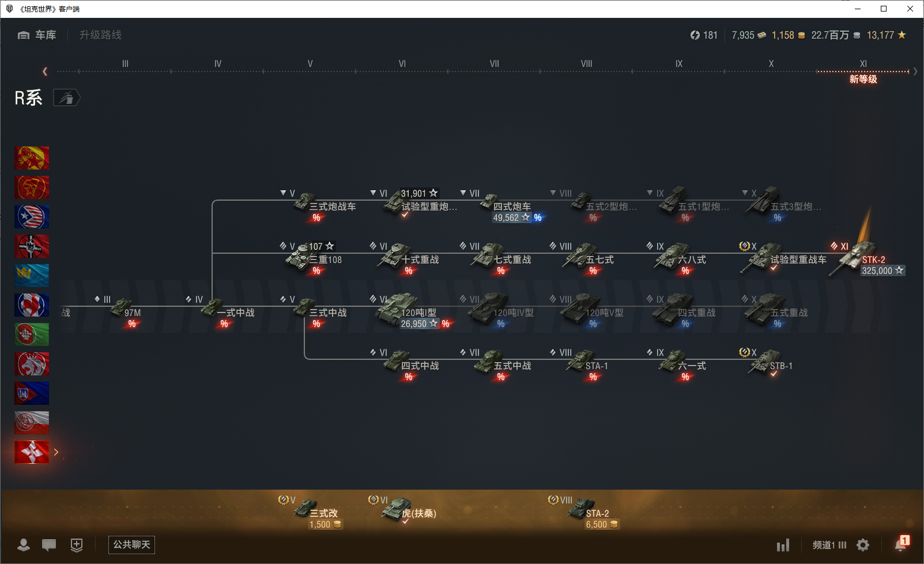Open the 三式炮战车 tank node
The image size is (924, 564).
click(x=319, y=205)
